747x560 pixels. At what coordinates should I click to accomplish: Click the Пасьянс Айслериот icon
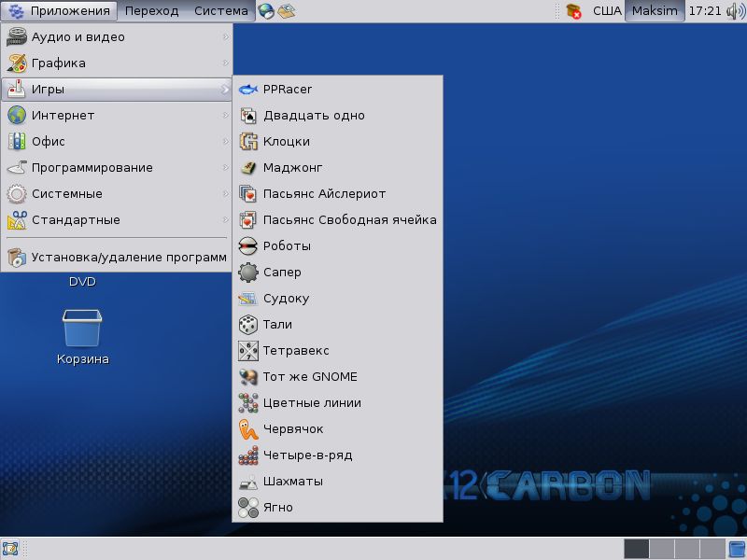tap(247, 194)
